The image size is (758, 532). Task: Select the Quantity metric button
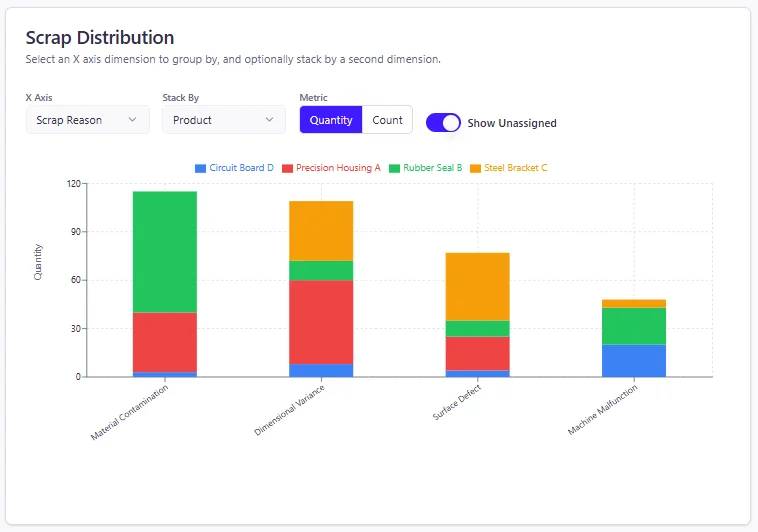click(x=331, y=120)
